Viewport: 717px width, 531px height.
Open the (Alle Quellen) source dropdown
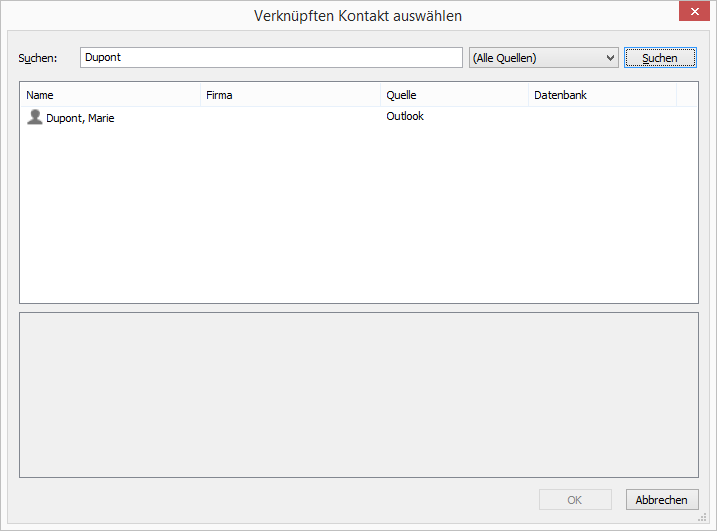coord(543,58)
